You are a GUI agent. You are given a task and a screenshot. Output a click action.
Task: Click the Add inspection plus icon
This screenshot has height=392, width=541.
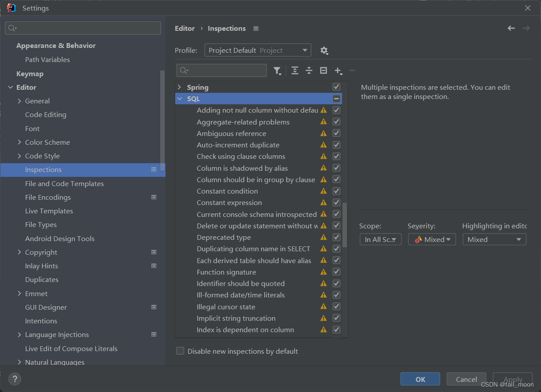(338, 71)
